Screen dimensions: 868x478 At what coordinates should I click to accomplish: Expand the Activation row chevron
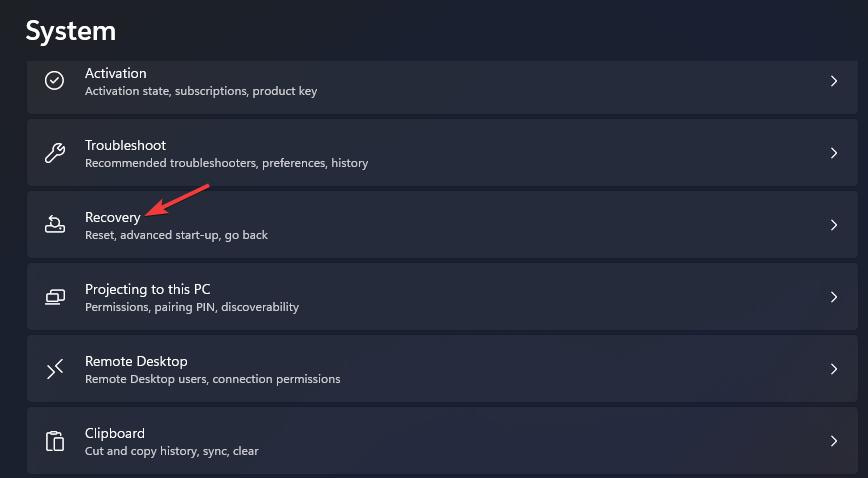[x=834, y=81]
